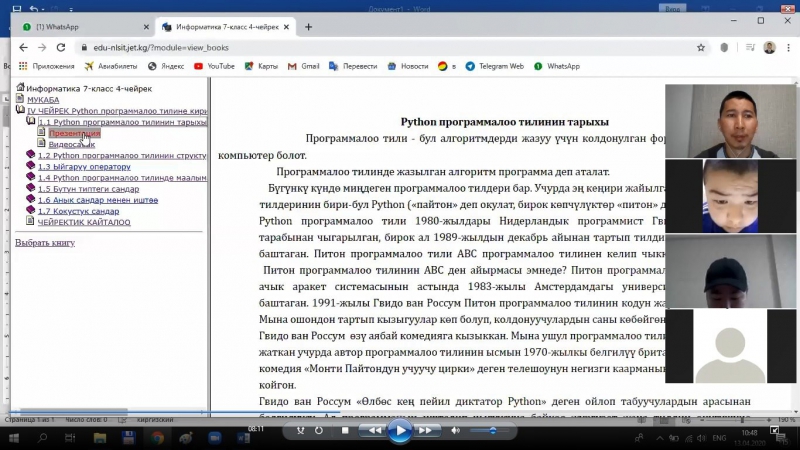Open Telegram Web bookmark

493,66
